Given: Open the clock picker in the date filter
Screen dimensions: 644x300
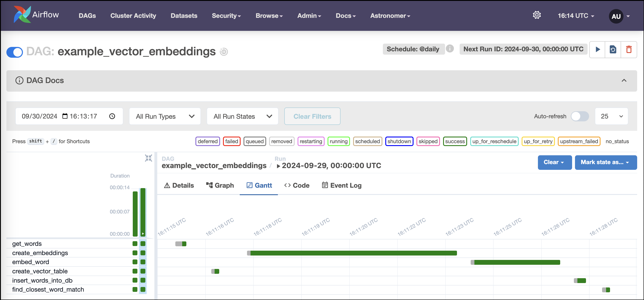Looking at the screenshot, I should 112,116.
